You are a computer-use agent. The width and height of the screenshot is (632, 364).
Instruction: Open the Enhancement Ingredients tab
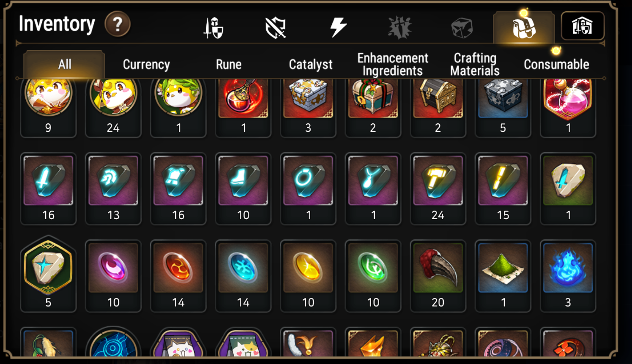[393, 65]
